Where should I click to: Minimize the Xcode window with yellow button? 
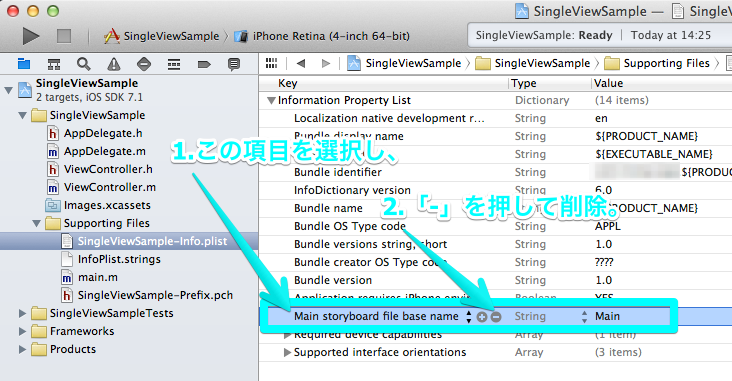click(x=33, y=11)
